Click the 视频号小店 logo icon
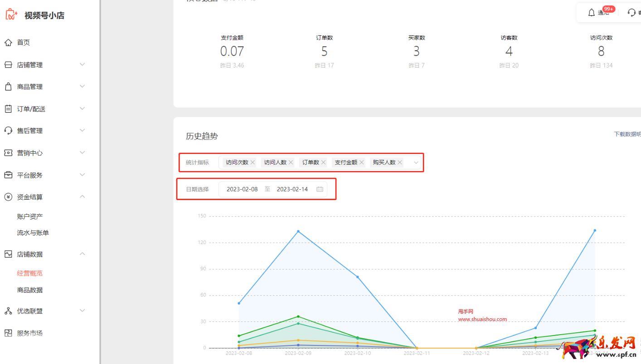The image size is (641, 364). tap(11, 15)
